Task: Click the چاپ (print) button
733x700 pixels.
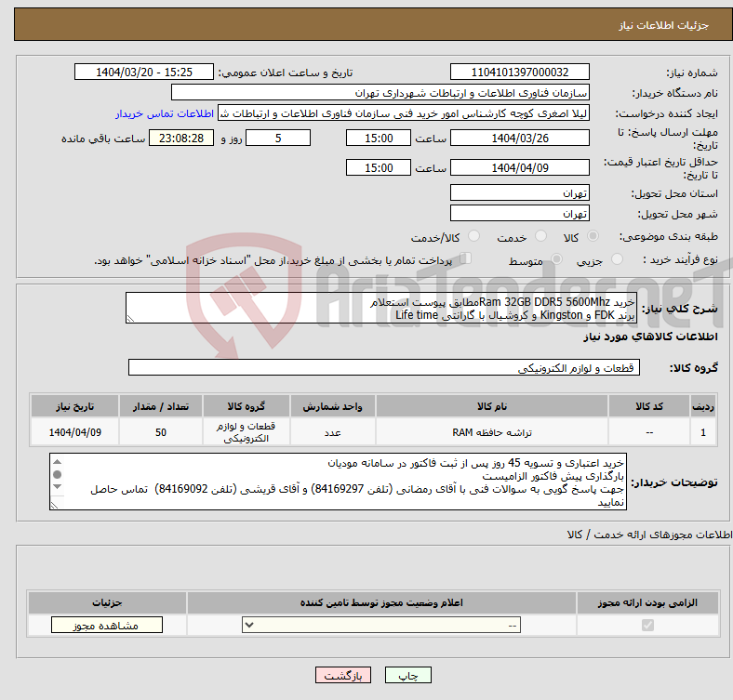Action: (407, 675)
